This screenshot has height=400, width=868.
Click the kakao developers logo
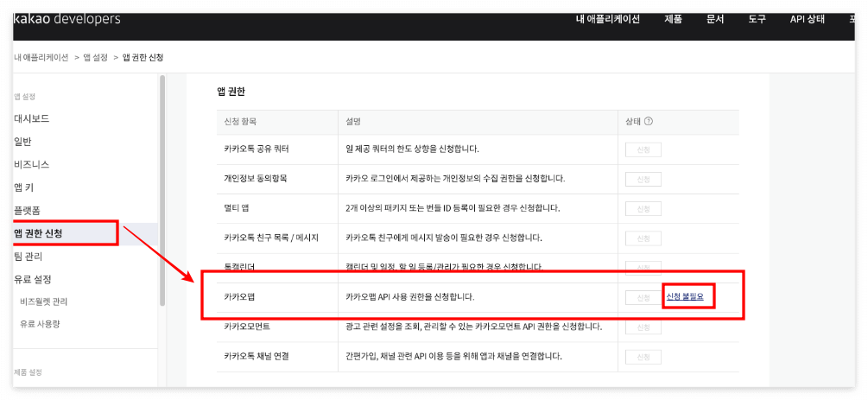coord(67,20)
